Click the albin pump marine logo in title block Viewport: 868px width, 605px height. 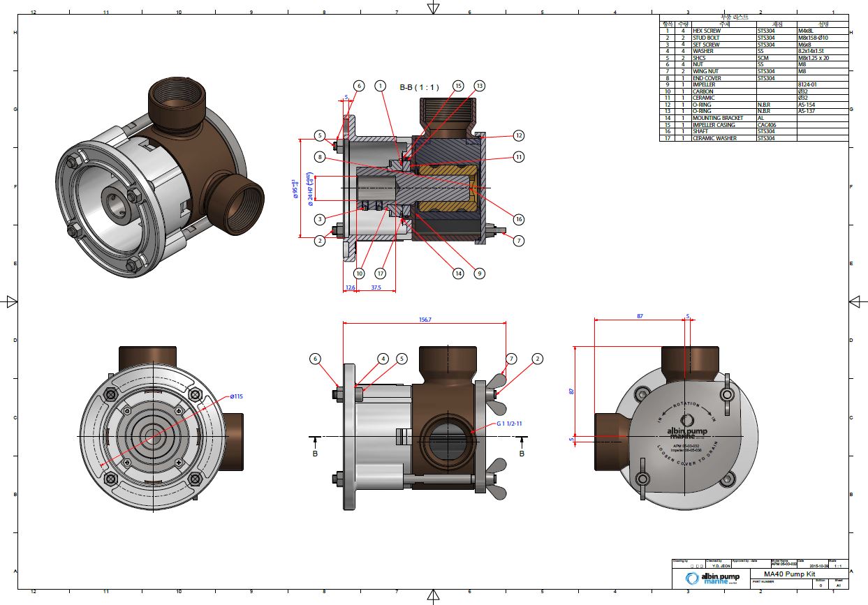click(712, 579)
